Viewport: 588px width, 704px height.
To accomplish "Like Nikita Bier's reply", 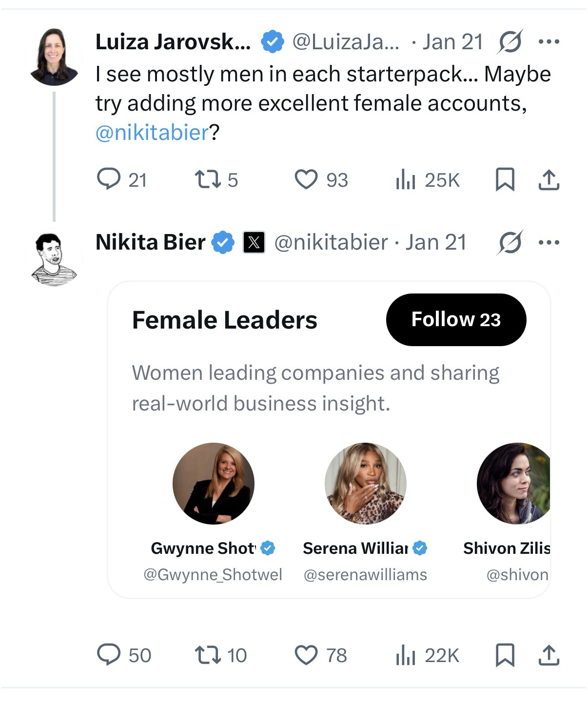I will (x=306, y=655).
